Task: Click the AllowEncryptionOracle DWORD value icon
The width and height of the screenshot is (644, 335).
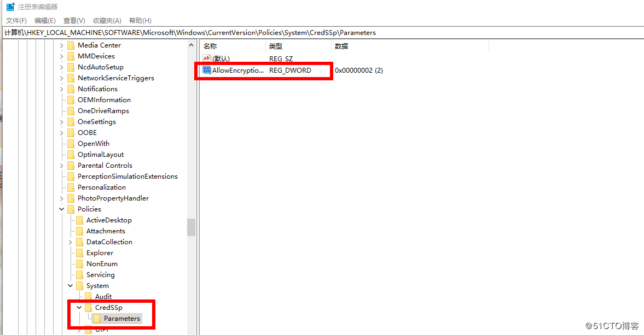Action: (x=207, y=70)
